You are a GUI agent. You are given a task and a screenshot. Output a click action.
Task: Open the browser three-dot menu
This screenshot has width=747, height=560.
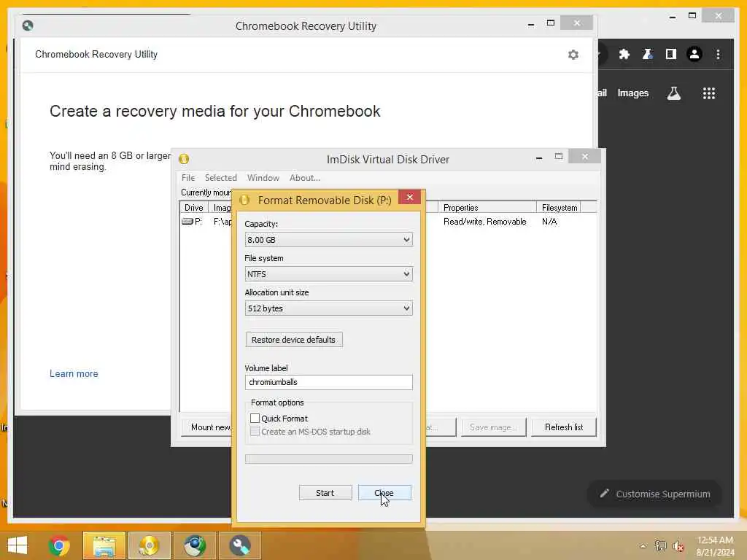(718, 54)
